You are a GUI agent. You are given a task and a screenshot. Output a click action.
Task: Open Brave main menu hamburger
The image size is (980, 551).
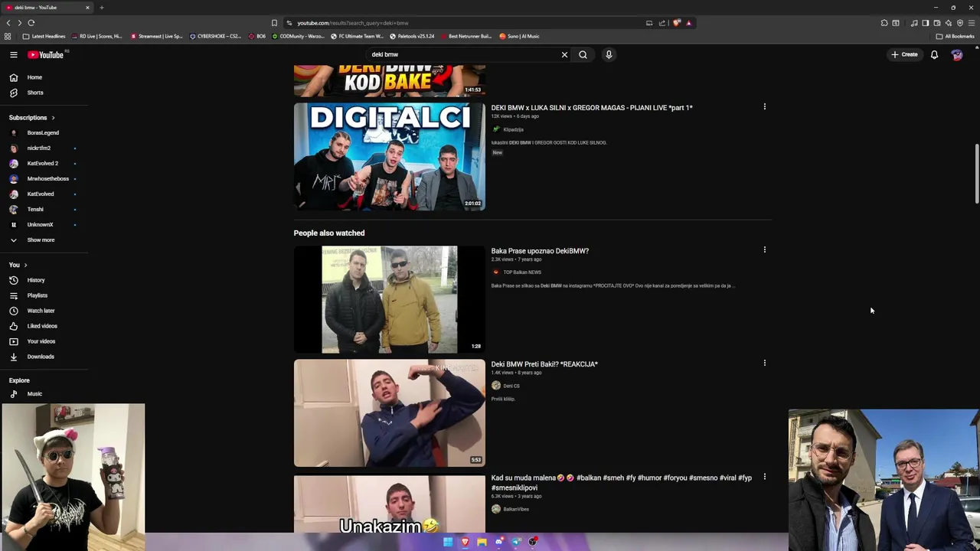coord(971,23)
